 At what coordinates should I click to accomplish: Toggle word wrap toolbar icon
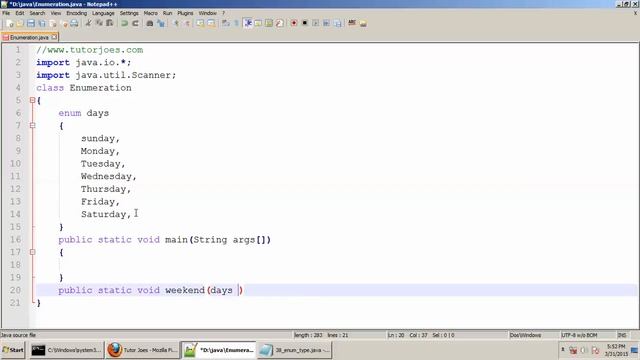[226, 23]
